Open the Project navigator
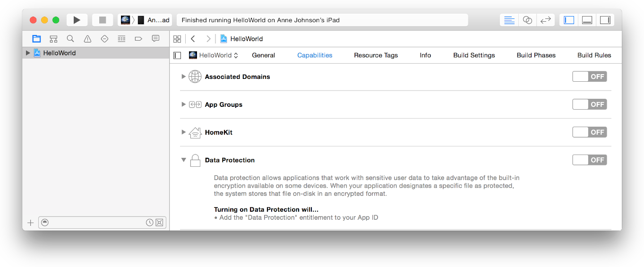The width and height of the screenshot is (644, 267). click(x=36, y=39)
